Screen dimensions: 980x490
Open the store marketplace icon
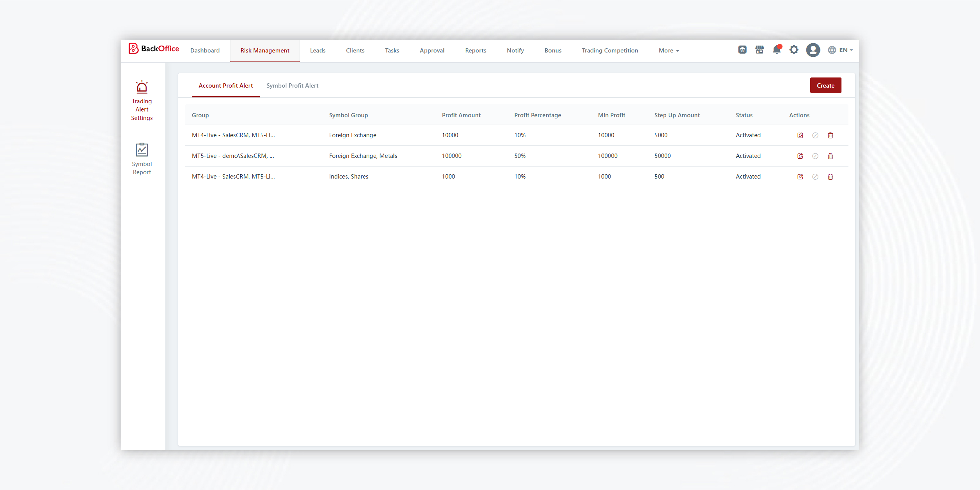759,50
